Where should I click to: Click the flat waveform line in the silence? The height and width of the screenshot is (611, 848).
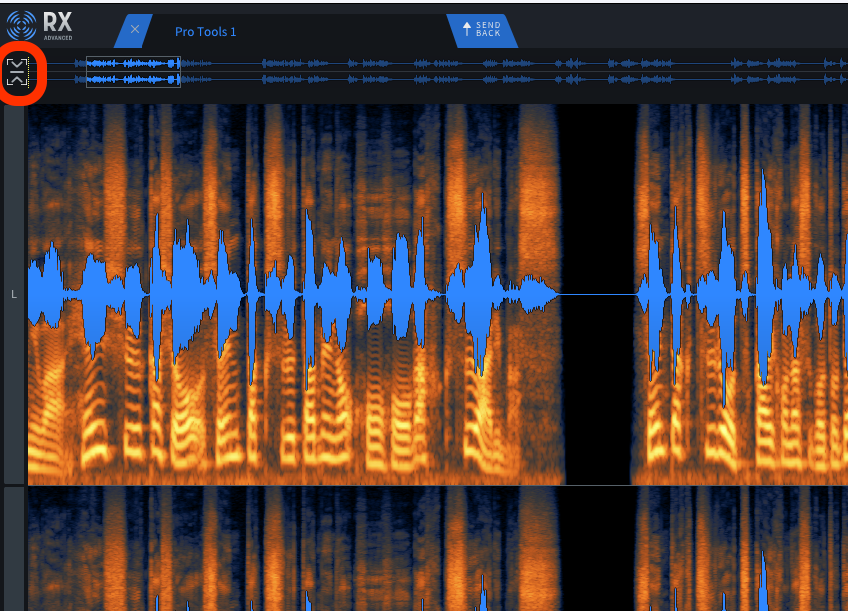click(x=595, y=294)
